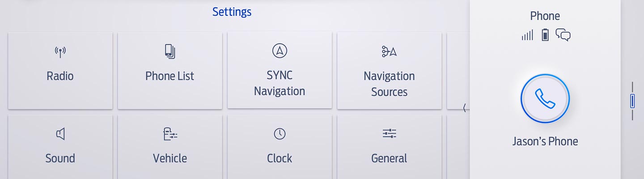Viewport: 644px width, 179px height.
Task: Open the partially hidden tile beside Navigation Sources
Action: (x=457, y=71)
